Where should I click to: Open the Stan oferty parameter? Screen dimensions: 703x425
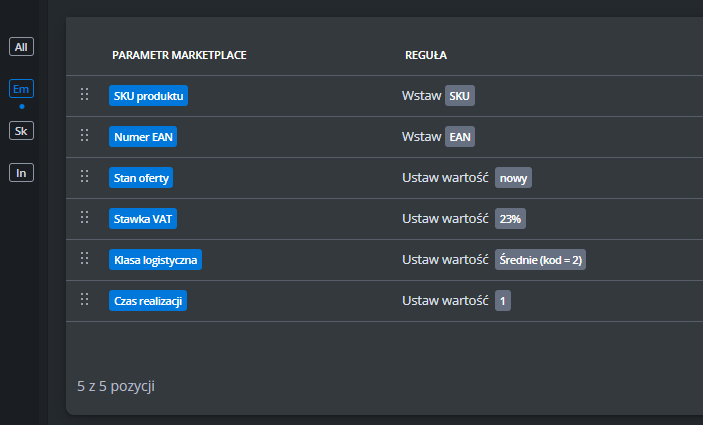tap(142, 178)
